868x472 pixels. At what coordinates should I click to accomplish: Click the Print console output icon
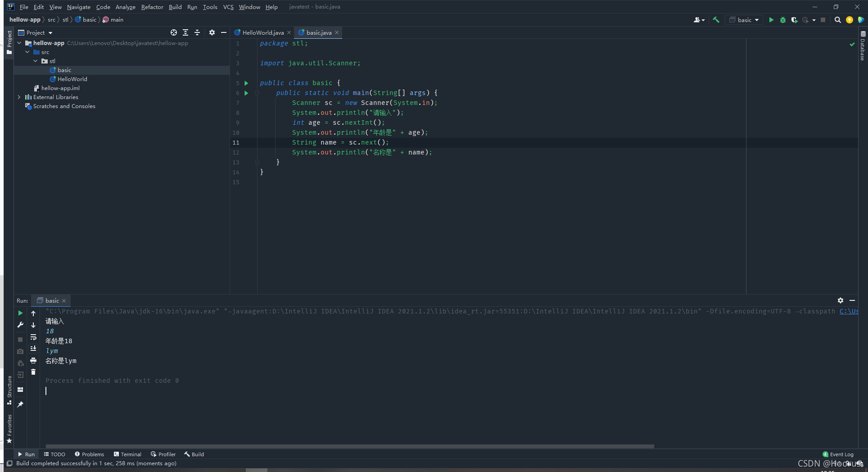point(33,360)
